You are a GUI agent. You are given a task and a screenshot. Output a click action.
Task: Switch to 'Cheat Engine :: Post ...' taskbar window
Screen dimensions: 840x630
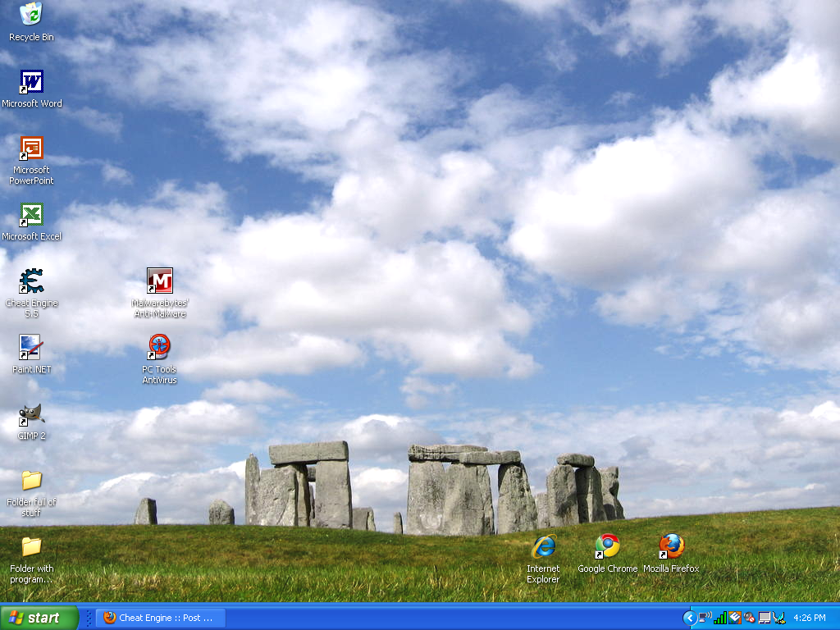click(161, 618)
